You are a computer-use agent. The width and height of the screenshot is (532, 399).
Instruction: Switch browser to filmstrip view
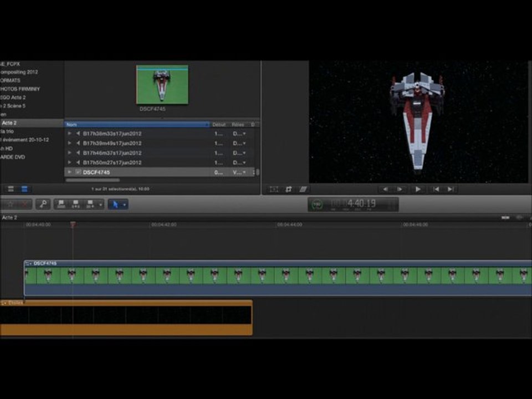[11, 189]
